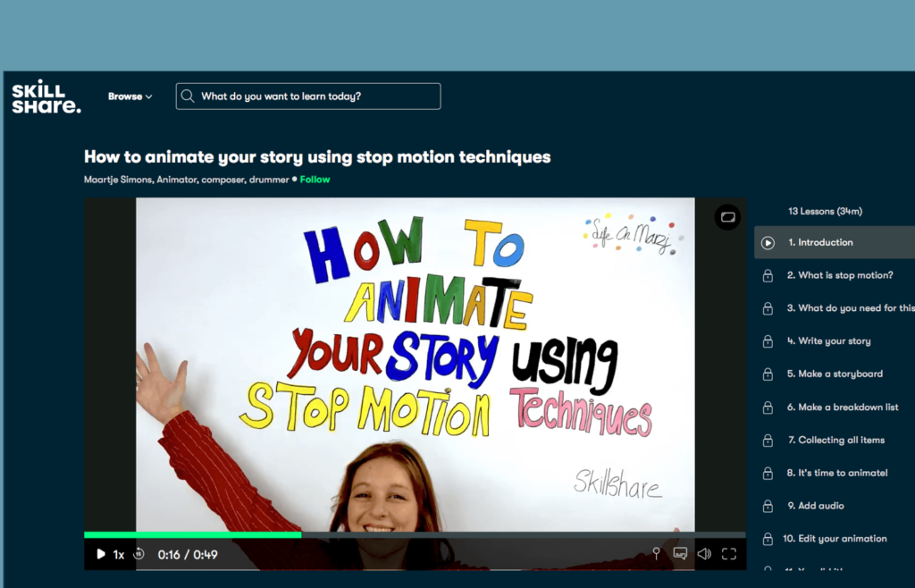Click the Skillshare logo
Image resolution: width=915 pixels, height=588 pixels.
[46, 97]
